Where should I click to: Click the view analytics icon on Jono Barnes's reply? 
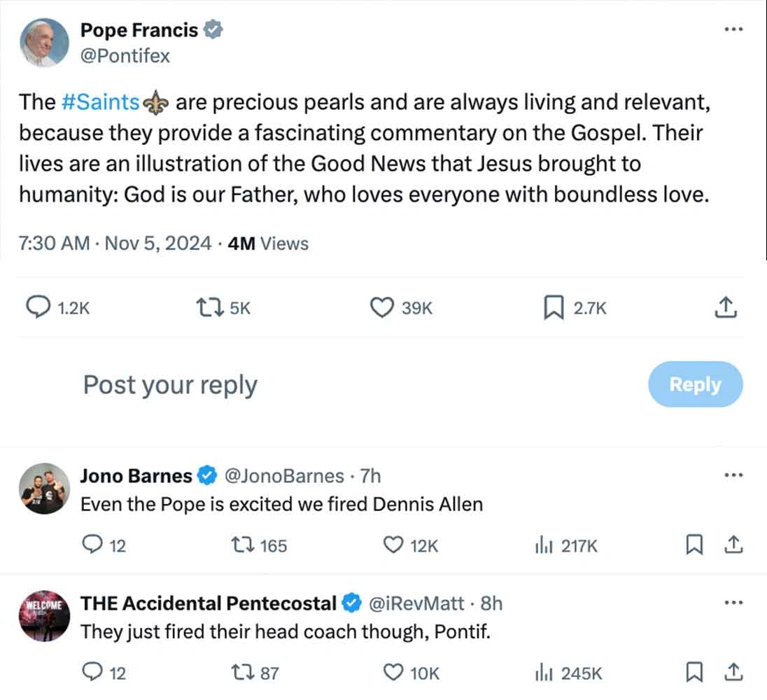point(543,545)
